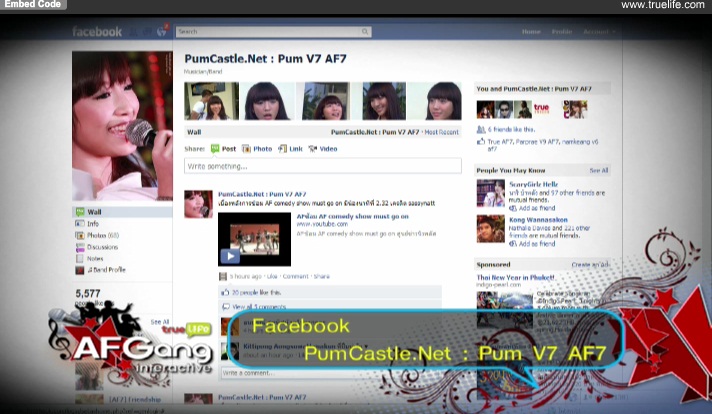The width and height of the screenshot is (712, 414).
Task: Add Kong Wannasakon as friend
Action: click(x=537, y=244)
